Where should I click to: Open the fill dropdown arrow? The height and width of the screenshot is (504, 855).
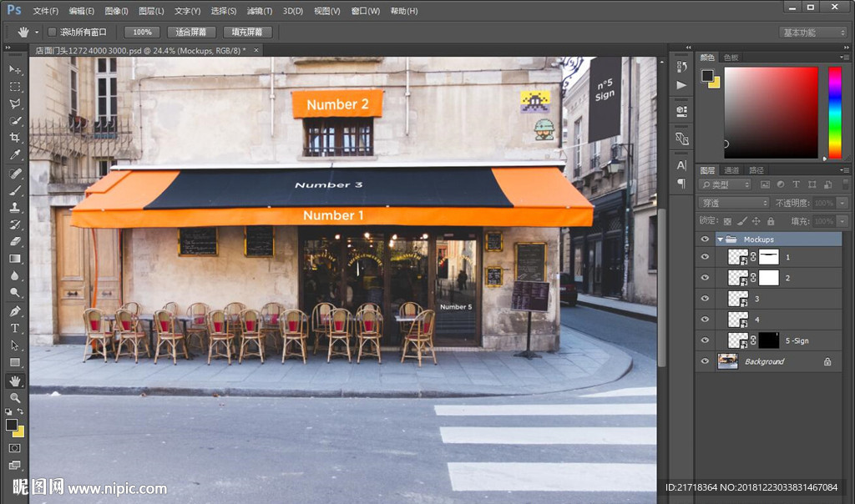point(843,221)
